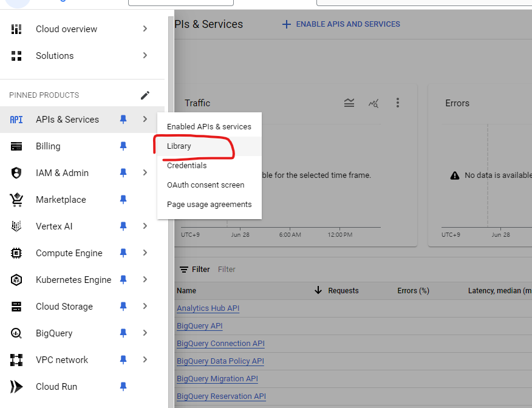Open Credentials from the submenu
This screenshot has width=532, height=408.
209,166
